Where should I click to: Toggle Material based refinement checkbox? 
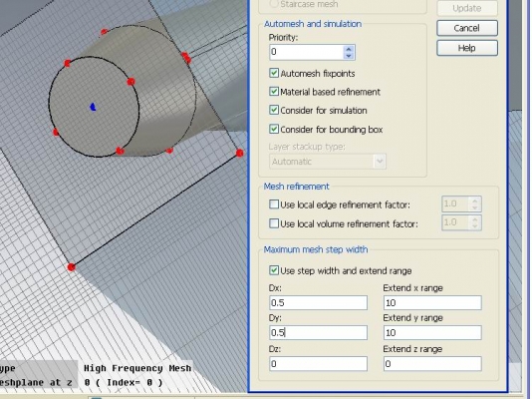[x=274, y=92]
